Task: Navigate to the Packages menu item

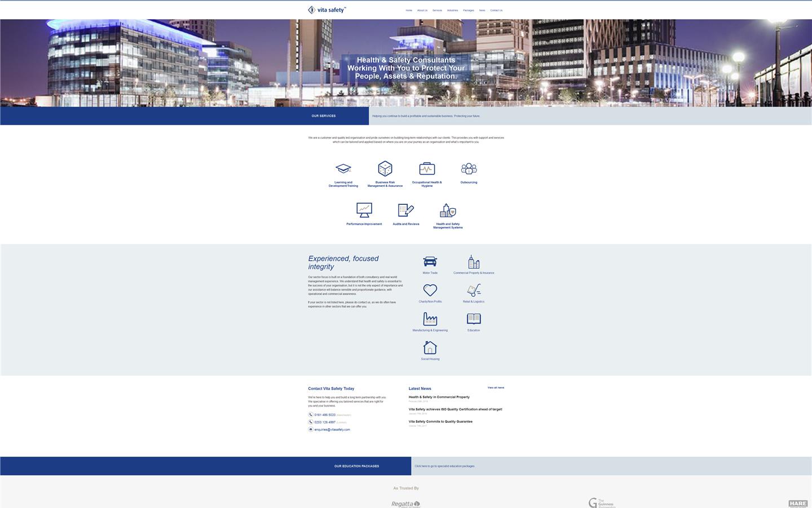Action: [468, 10]
